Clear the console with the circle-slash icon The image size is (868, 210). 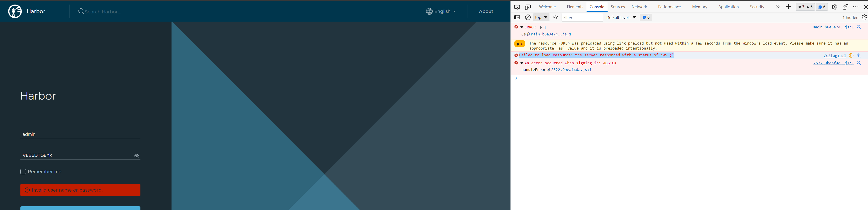coord(528,17)
